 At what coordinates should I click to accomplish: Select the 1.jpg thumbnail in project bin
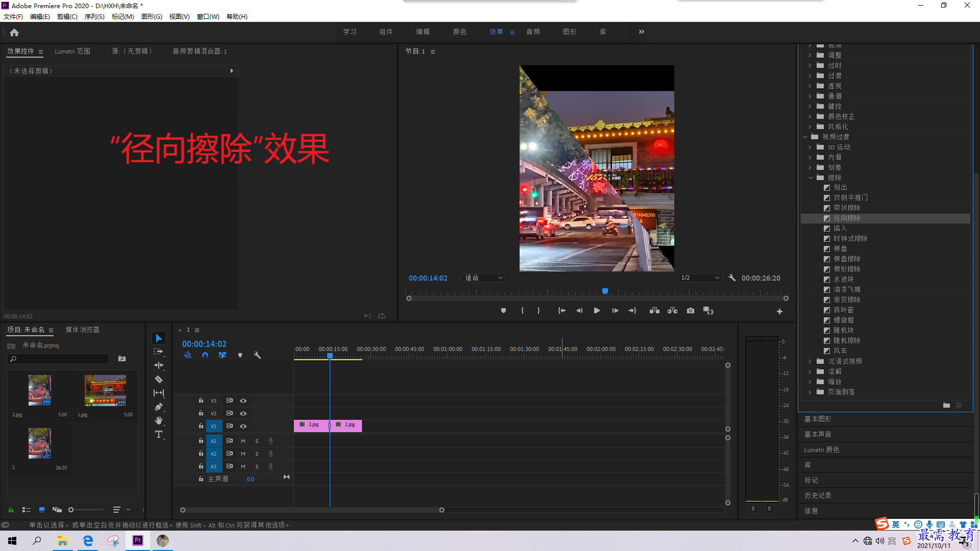pos(105,390)
